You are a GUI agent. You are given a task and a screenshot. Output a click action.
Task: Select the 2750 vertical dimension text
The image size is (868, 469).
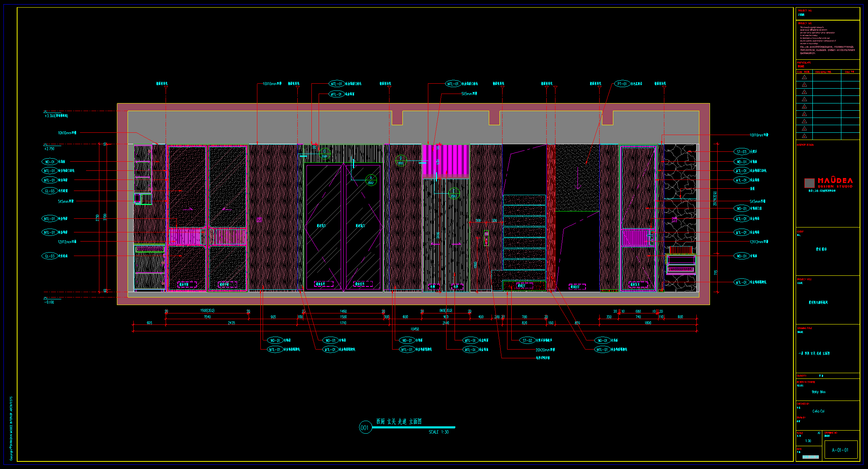pyautogui.click(x=97, y=218)
